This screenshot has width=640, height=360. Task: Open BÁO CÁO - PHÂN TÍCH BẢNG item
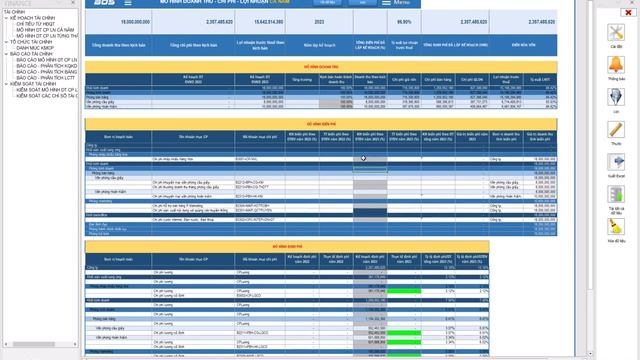(x=47, y=72)
